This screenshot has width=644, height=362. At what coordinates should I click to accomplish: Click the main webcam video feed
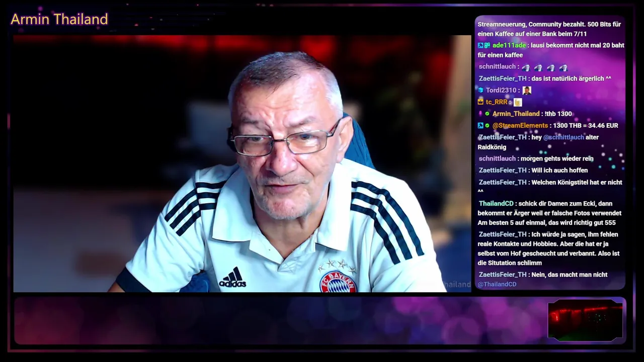click(x=242, y=163)
